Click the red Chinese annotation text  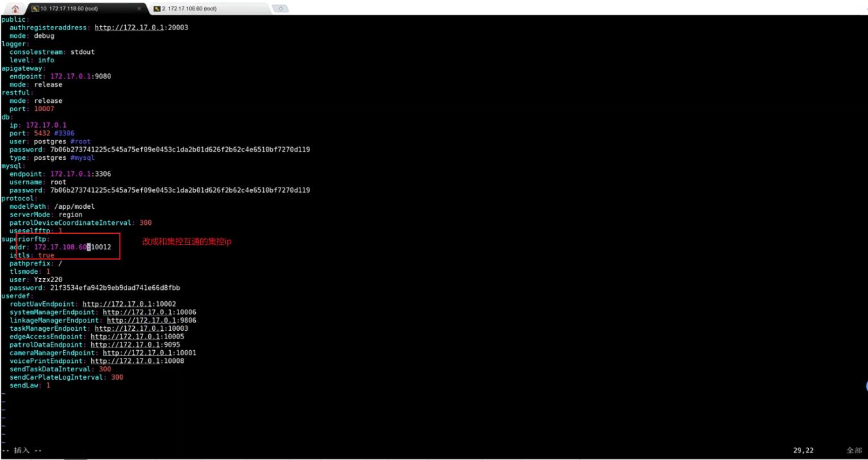(187, 242)
